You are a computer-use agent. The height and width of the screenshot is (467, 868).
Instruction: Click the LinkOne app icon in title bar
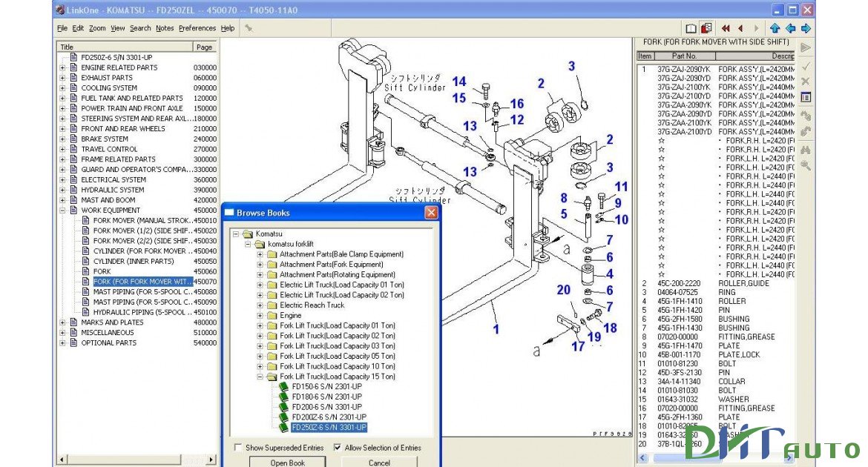60,10
